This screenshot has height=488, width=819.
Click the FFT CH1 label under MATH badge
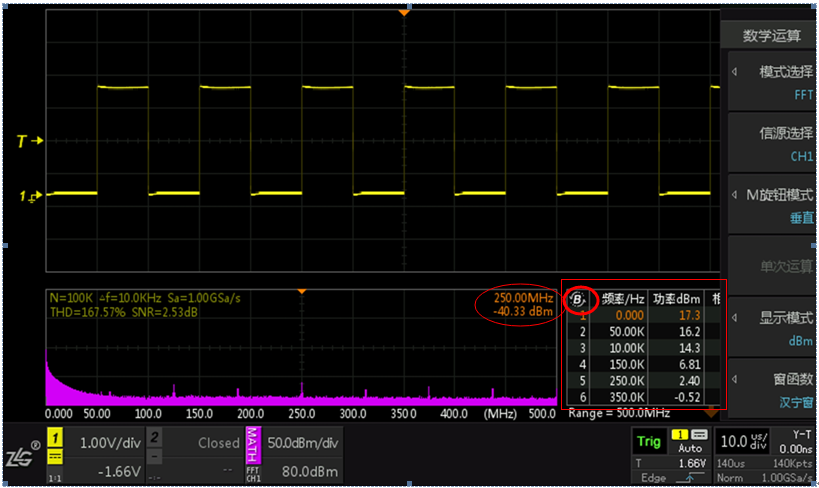(253, 474)
